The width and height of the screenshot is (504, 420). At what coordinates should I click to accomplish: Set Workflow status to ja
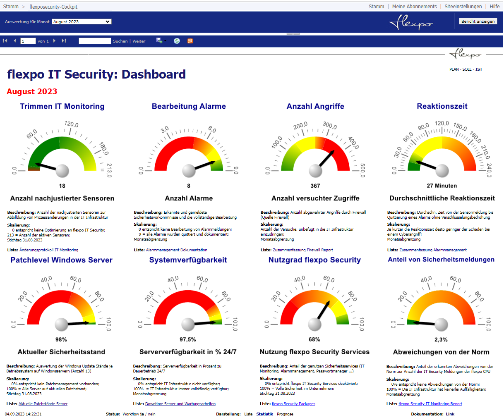coord(142,414)
